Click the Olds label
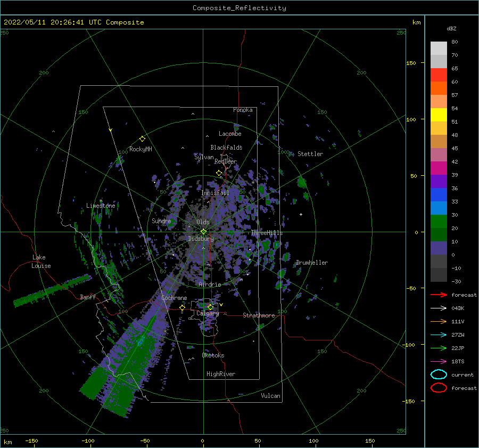 click(x=203, y=222)
